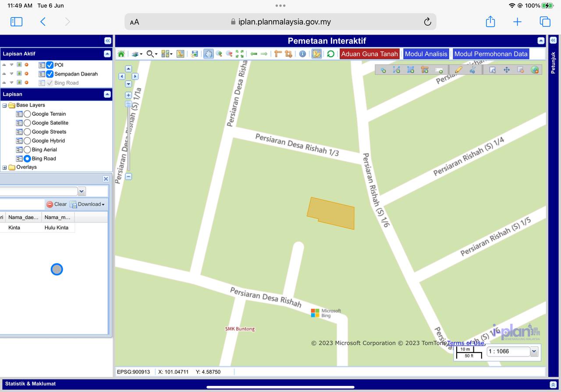The height and width of the screenshot is (392, 561).
Task: Select the pencil edit tool
Action: [x=458, y=70]
